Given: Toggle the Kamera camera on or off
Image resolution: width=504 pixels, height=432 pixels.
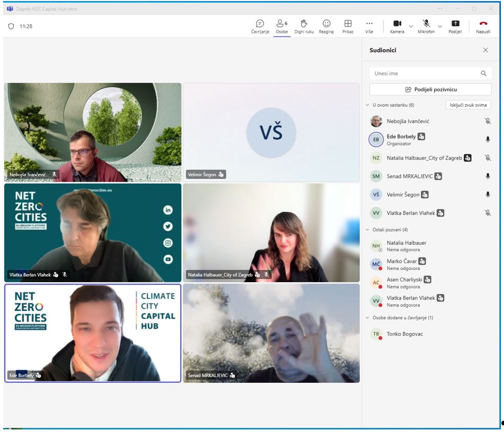Looking at the screenshot, I should (x=397, y=24).
